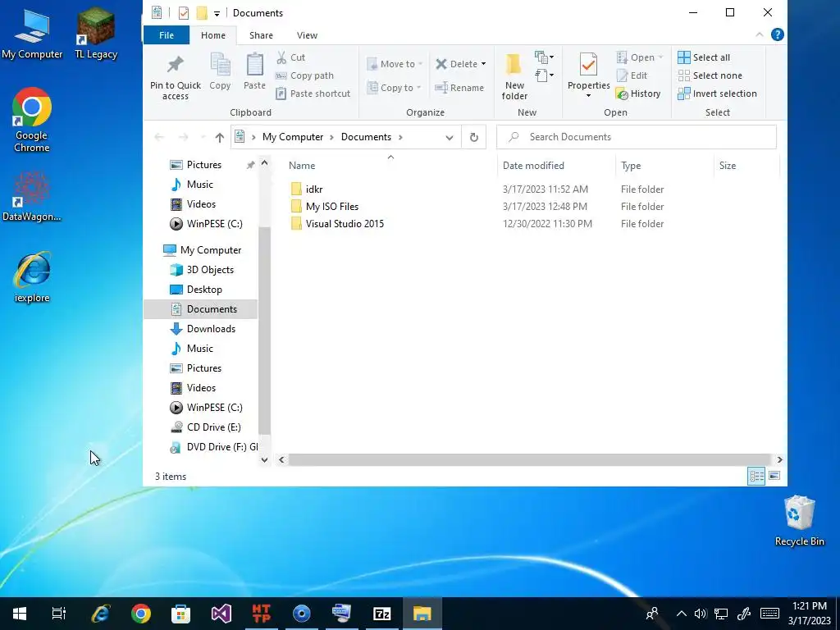The height and width of the screenshot is (630, 840).
Task: Select DVD Drive (F:) in navigation pane
Action: pyautogui.click(x=214, y=447)
